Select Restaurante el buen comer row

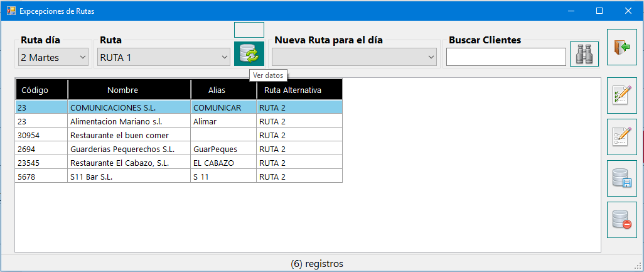(x=179, y=135)
